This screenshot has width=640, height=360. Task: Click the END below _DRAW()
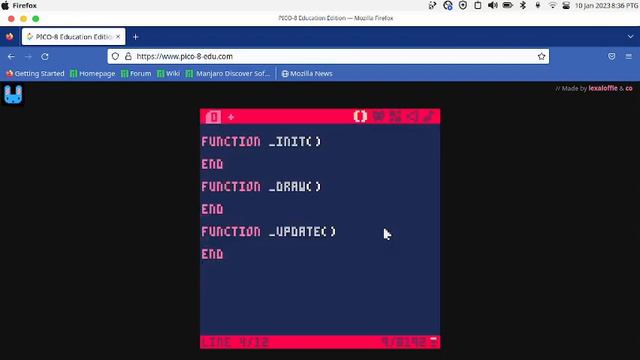pyautogui.click(x=212, y=209)
